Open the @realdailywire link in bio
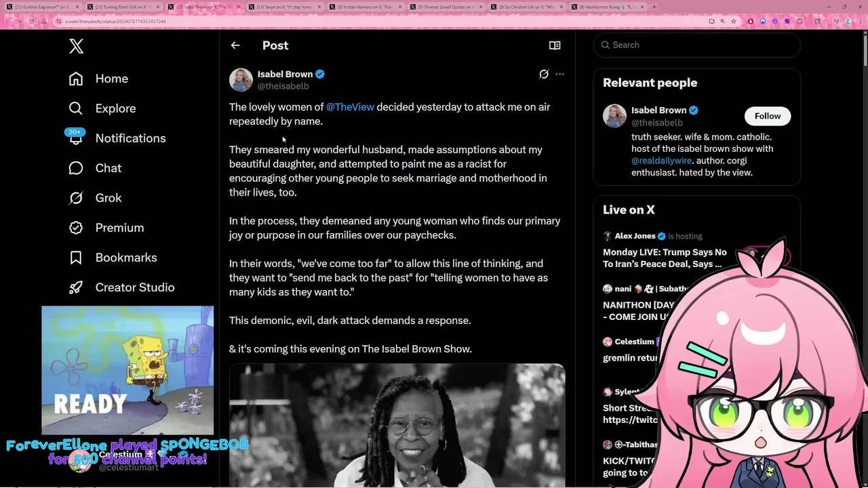Screen dimensions: 868x488 (662, 161)
